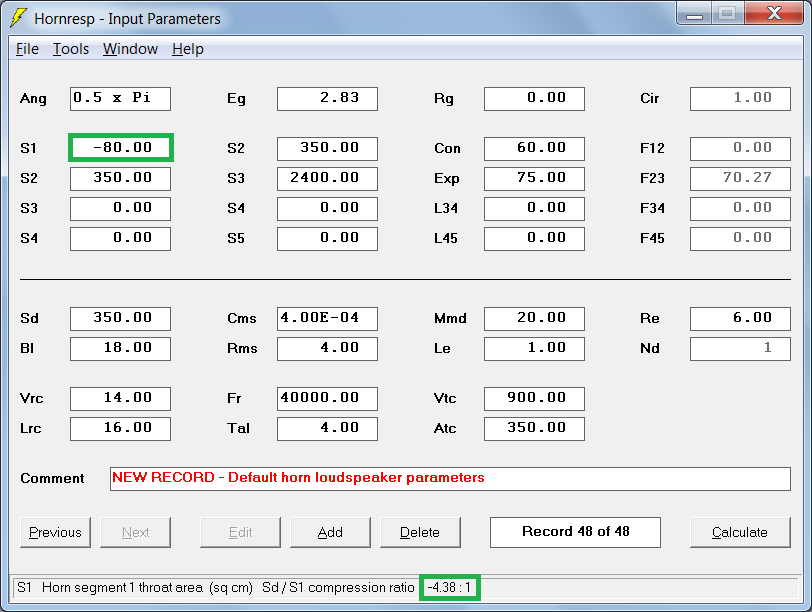Viewport: 812px width, 612px height.
Task: Select the Cir field showing 1.00
Action: [741, 99]
